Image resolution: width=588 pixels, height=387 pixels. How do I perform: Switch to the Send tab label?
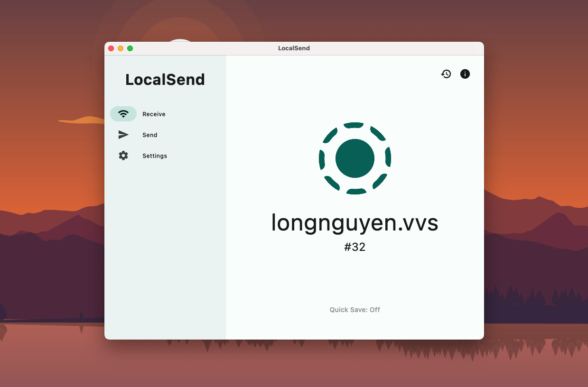(x=149, y=135)
